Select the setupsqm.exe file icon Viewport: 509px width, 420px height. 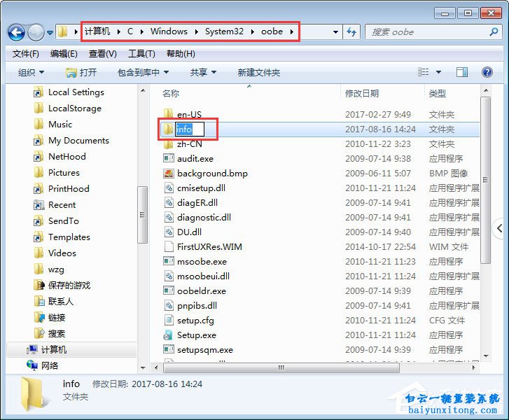[x=169, y=349]
